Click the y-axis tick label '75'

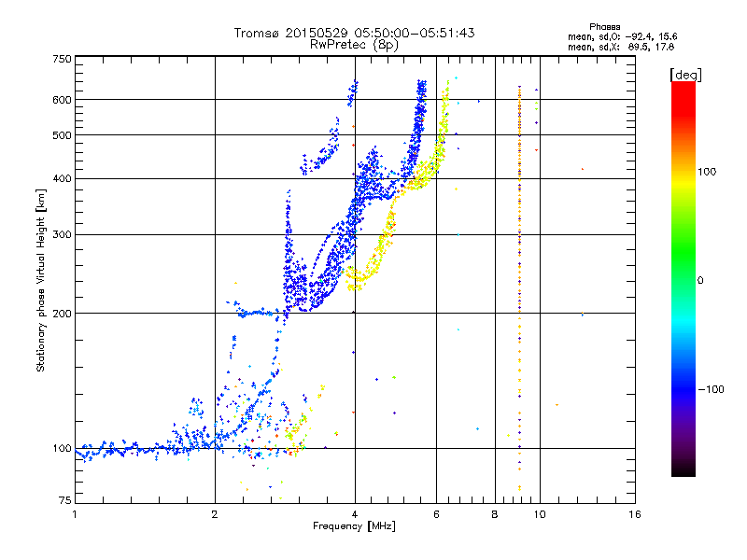pos(65,500)
